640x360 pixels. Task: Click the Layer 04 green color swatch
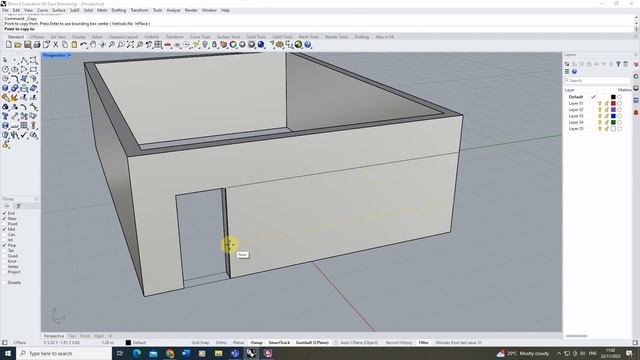coord(613,122)
